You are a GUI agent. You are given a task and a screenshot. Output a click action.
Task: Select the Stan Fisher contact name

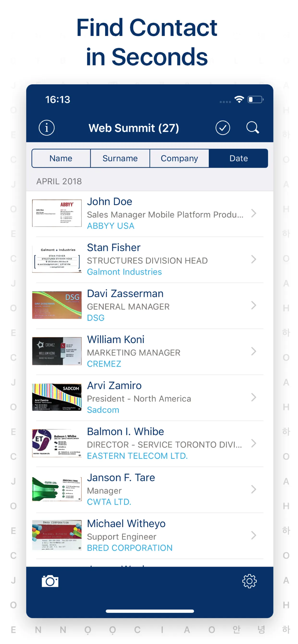[x=114, y=247]
